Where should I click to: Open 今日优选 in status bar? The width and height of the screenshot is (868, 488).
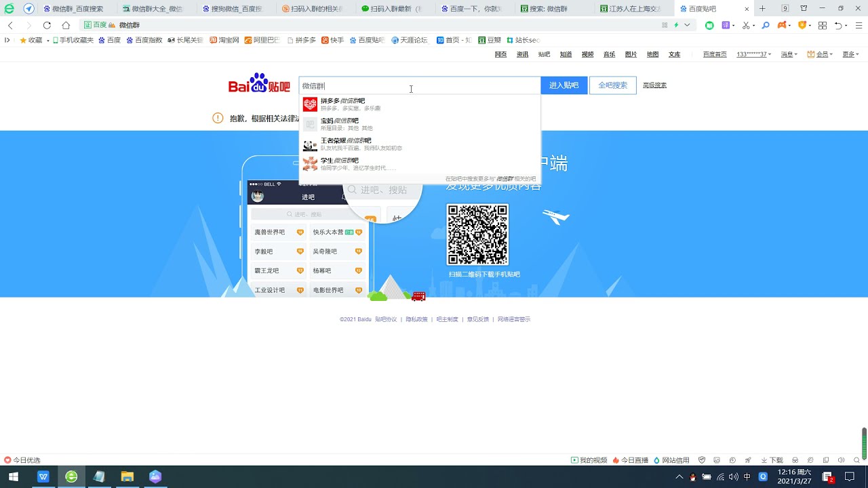[22, 460]
